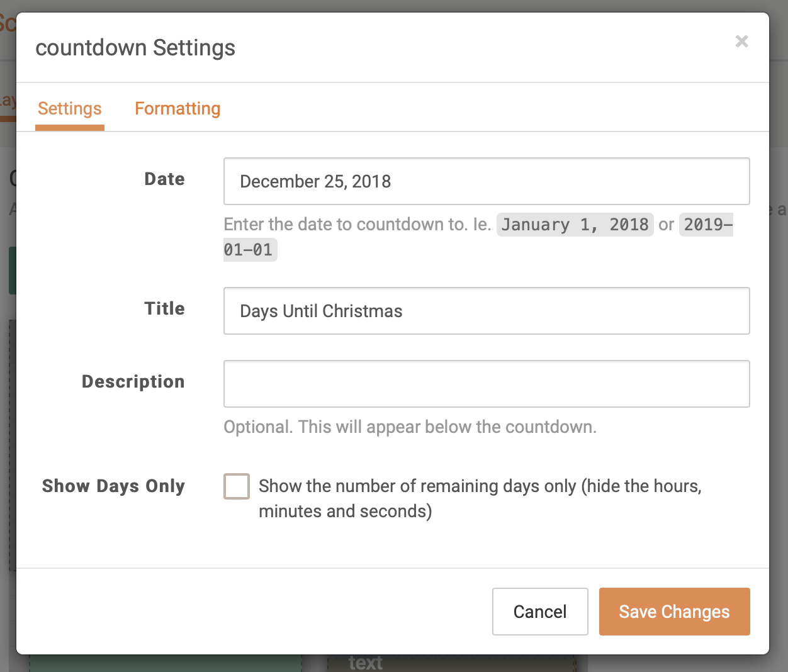
Task: Close the countdown Settings dialog
Action: (741, 42)
